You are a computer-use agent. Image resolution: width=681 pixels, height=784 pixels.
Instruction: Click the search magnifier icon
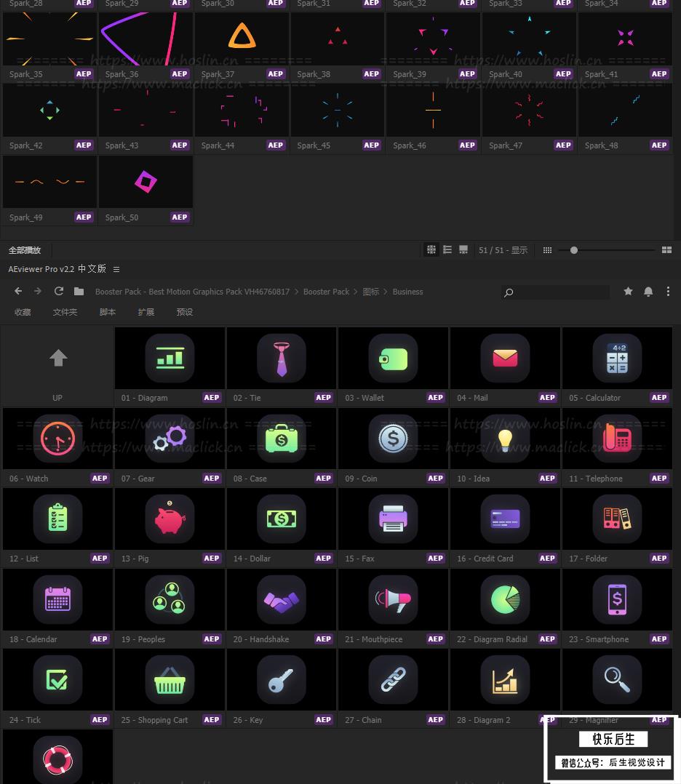click(x=509, y=292)
